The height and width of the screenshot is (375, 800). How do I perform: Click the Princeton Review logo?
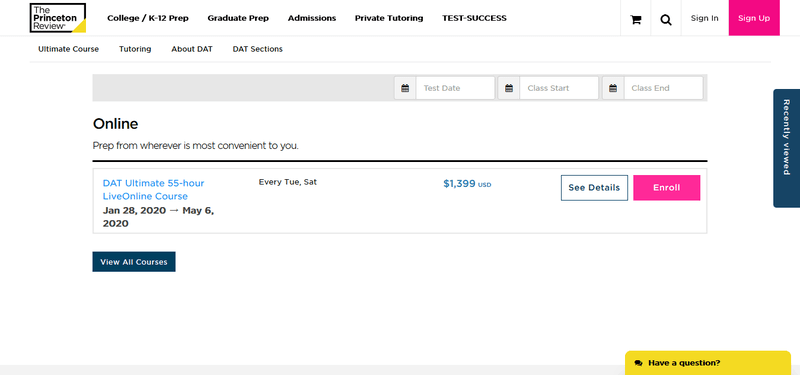click(x=58, y=18)
